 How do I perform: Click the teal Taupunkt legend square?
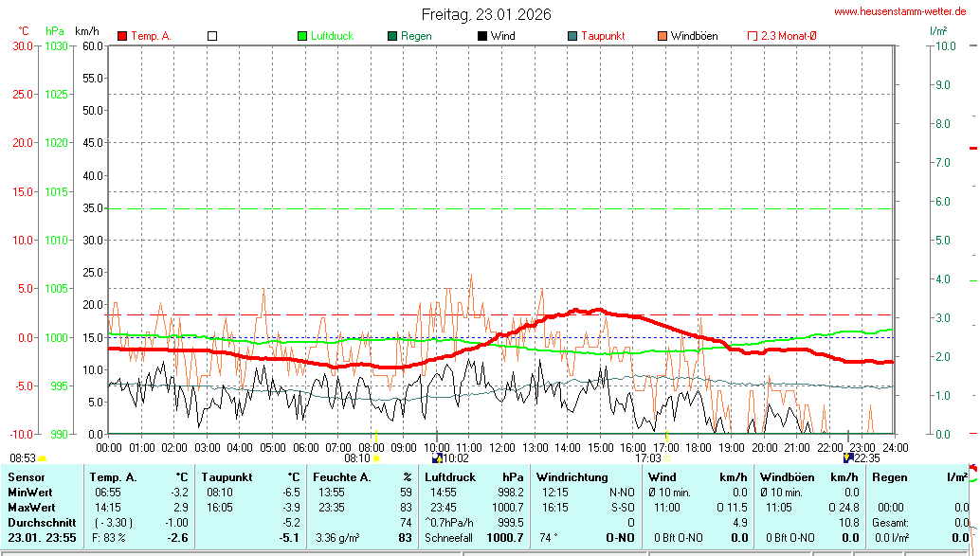pyautogui.click(x=572, y=36)
